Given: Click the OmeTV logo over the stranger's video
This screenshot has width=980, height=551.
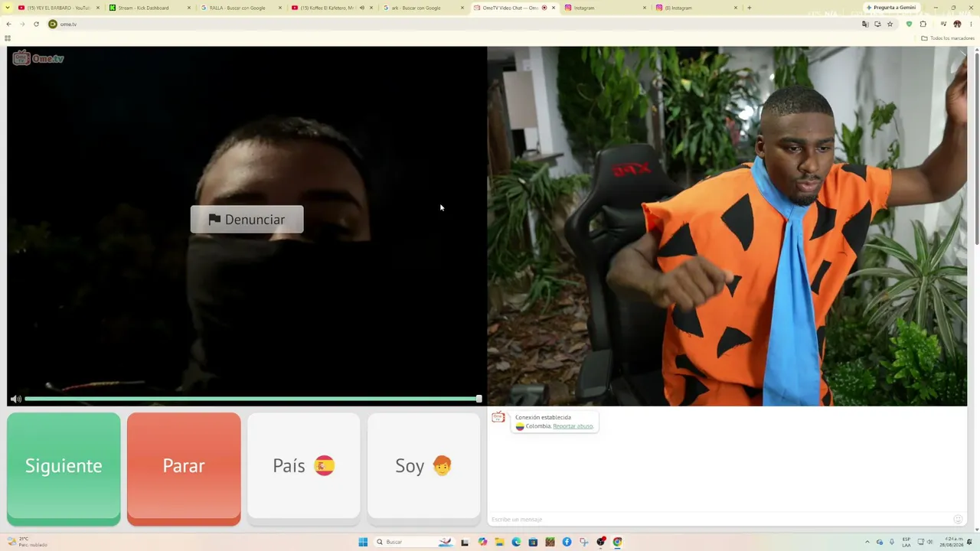Looking at the screenshot, I should coord(38,58).
